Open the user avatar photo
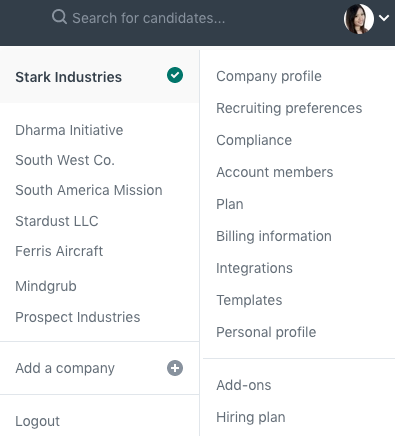The image size is (395, 436). [359, 19]
